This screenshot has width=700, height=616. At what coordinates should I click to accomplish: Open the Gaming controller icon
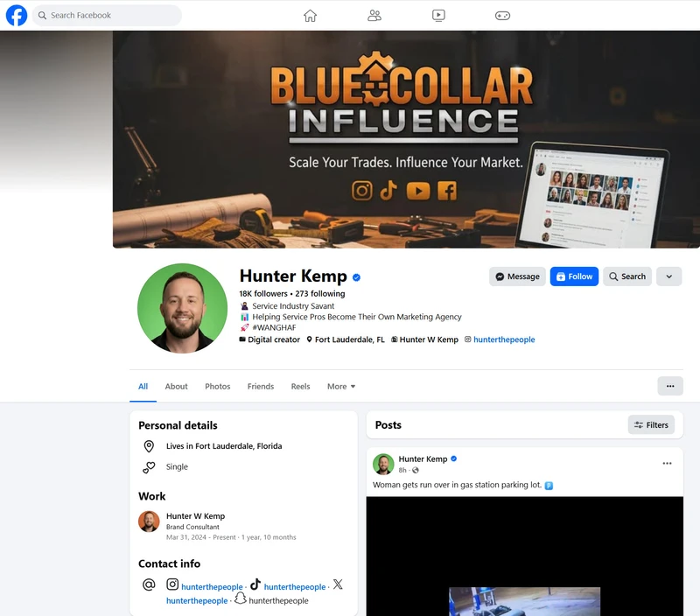pyautogui.click(x=502, y=16)
